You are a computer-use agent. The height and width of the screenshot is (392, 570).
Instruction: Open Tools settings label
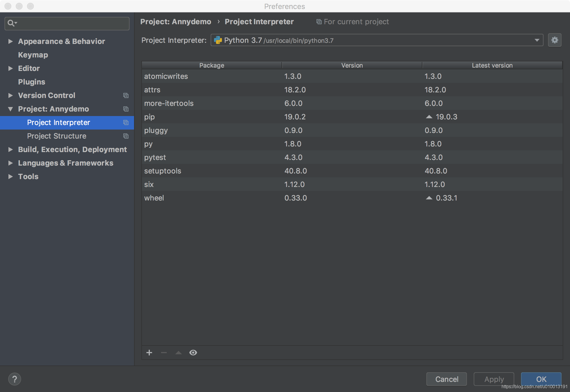pos(28,177)
